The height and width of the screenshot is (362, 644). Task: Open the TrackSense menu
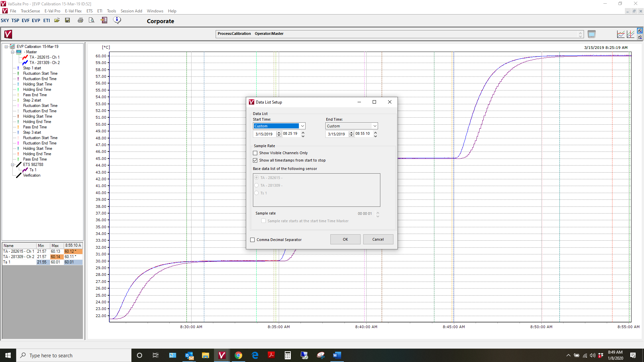(30, 11)
